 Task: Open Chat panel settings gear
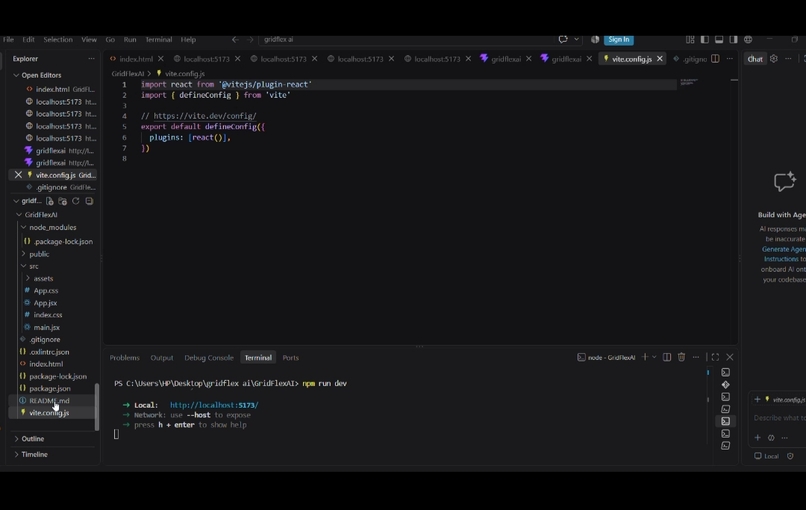coord(774,59)
